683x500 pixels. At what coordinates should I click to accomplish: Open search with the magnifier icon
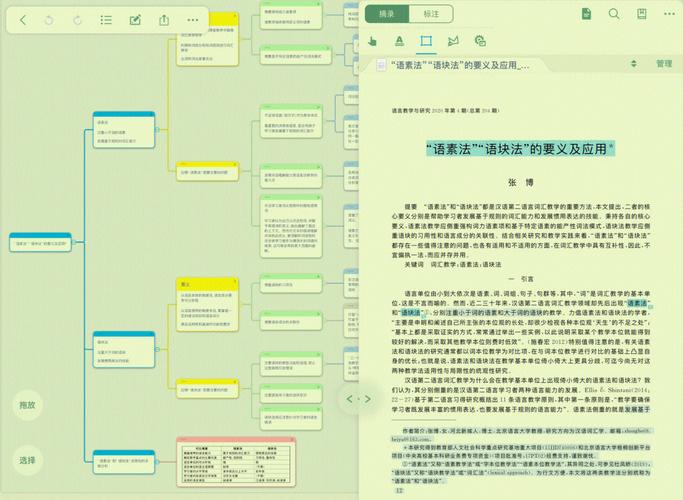coord(614,14)
